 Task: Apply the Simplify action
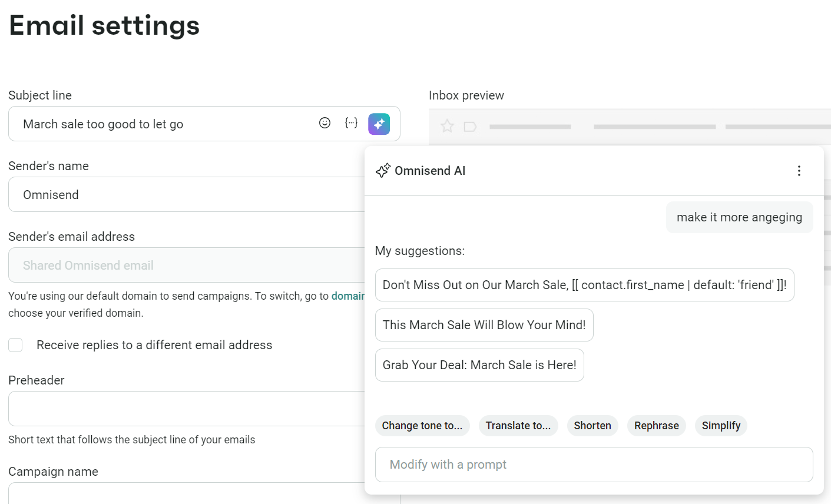point(721,425)
